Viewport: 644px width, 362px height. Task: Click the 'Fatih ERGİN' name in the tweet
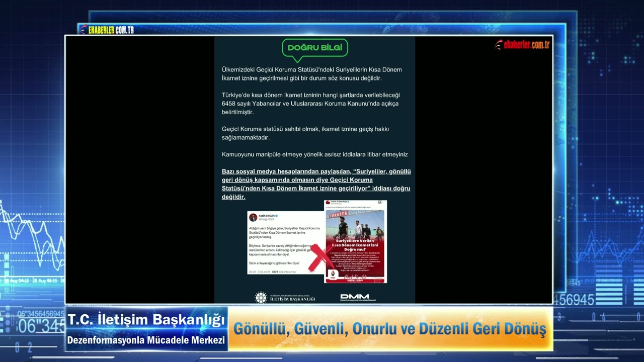[x=267, y=215]
